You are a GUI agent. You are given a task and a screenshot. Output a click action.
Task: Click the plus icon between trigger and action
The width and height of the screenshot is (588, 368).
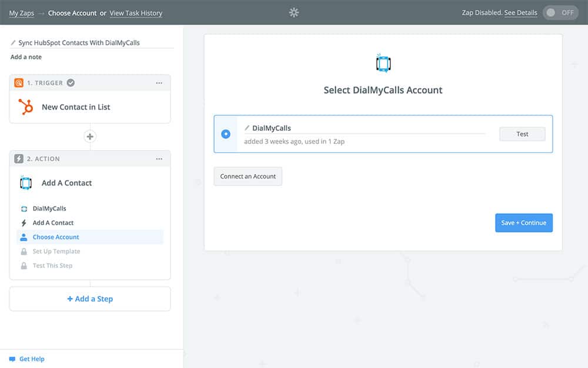(90, 137)
